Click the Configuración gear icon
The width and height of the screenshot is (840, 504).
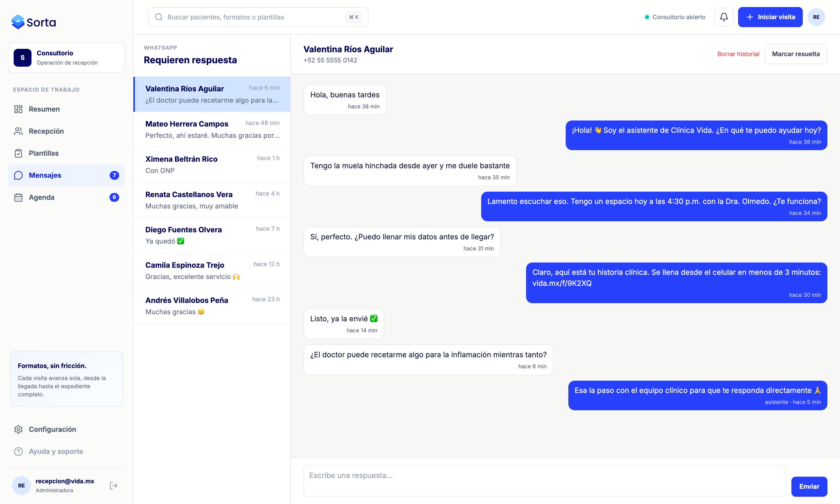coord(18,429)
